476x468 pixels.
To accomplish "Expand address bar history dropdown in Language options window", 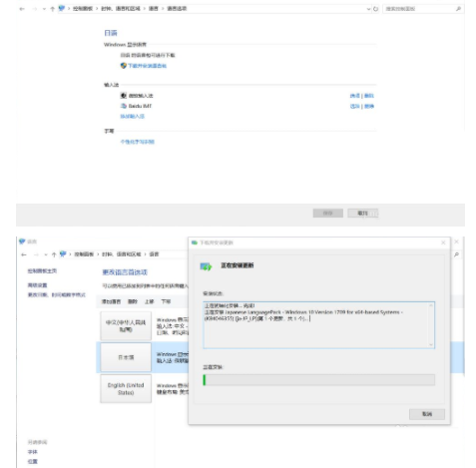I will (x=368, y=9).
